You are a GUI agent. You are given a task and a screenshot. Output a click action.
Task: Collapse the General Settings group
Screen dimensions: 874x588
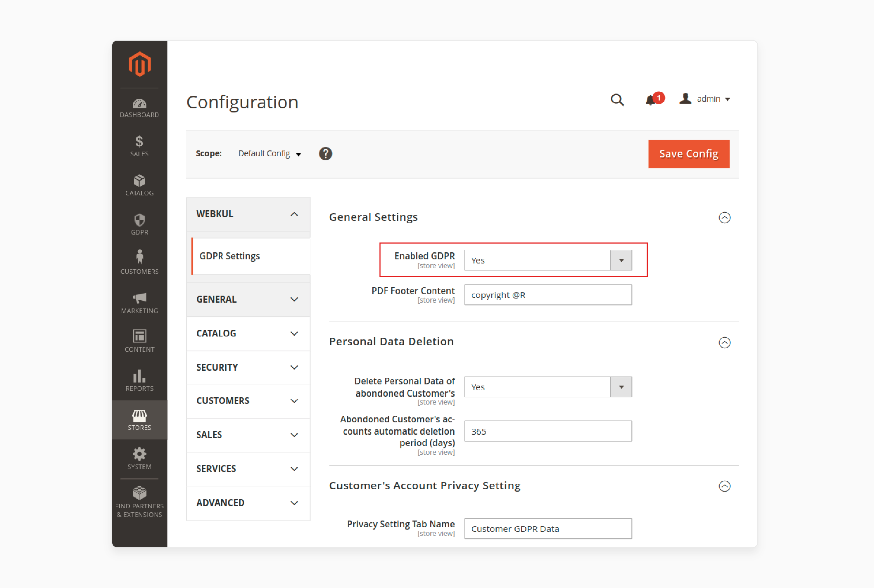(x=724, y=218)
